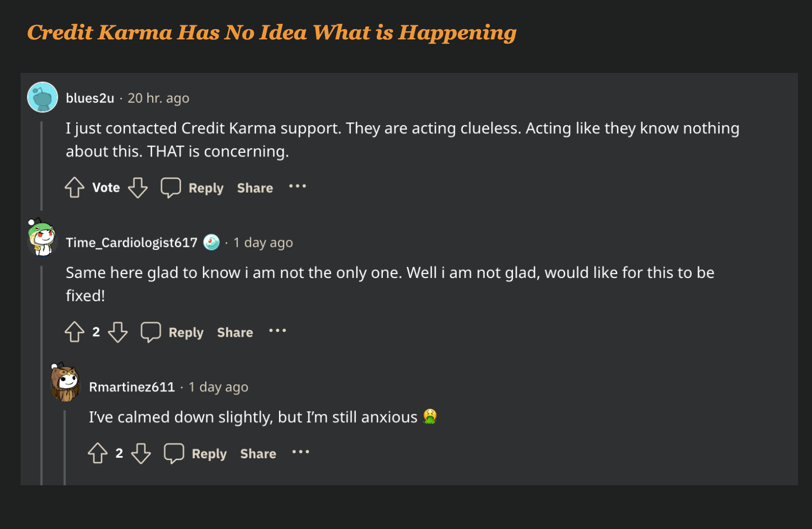The height and width of the screenshot is (529, 812).
Task: Upvote Rmartinez611's reply
Action: pos(98,453)
